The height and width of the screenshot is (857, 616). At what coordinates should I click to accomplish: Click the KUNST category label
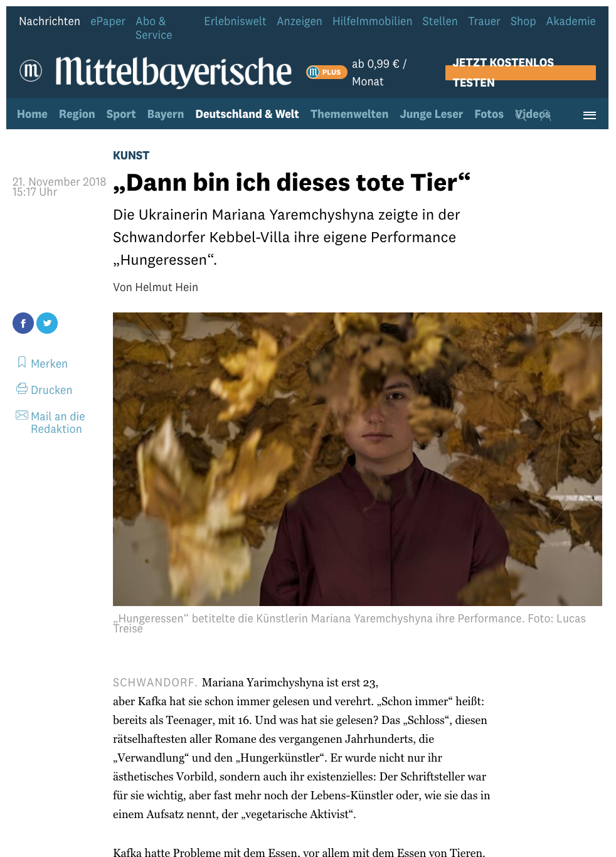pos(131,155)
